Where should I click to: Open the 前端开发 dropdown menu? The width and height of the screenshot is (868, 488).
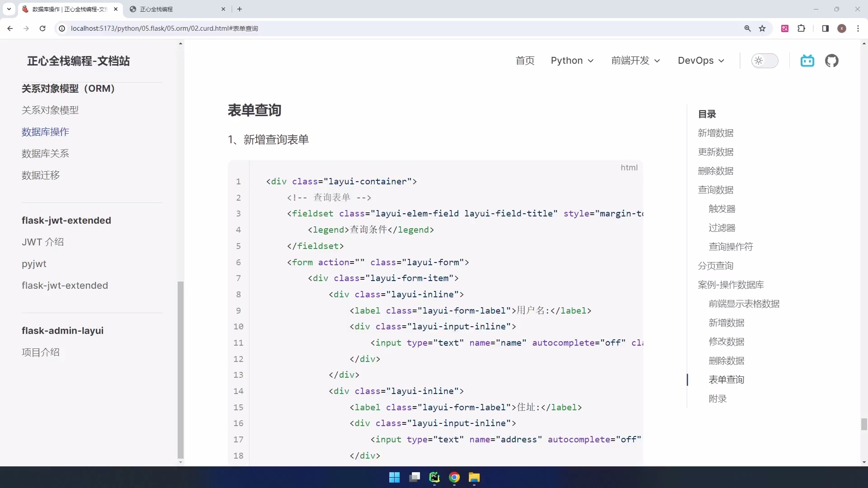(635, 61)
